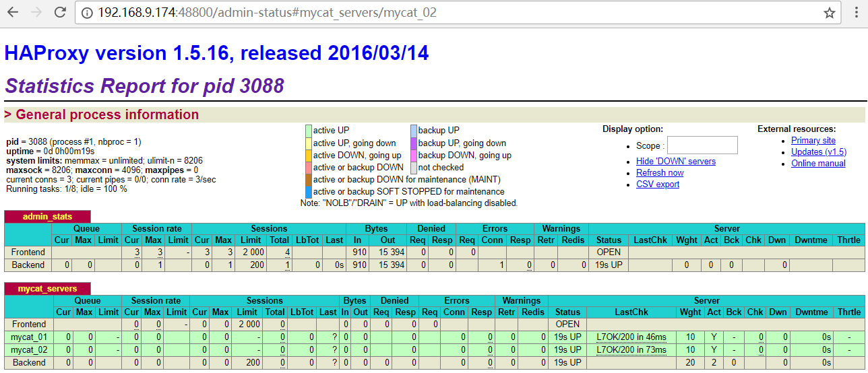Click active UP, going down legend swatch

coord(309,143)
